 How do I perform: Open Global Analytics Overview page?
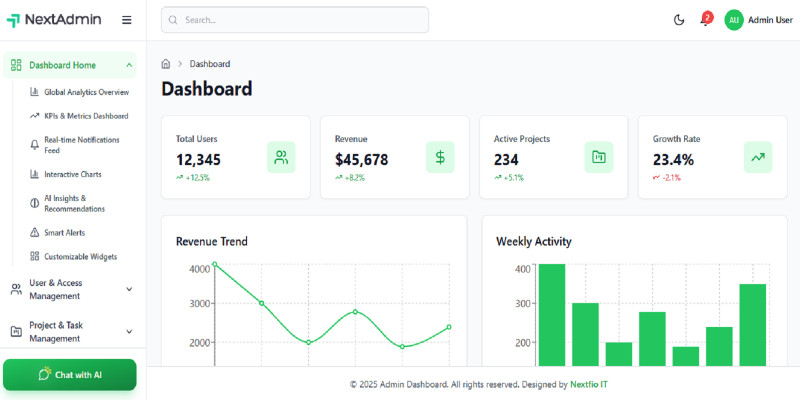pos(86,92)
